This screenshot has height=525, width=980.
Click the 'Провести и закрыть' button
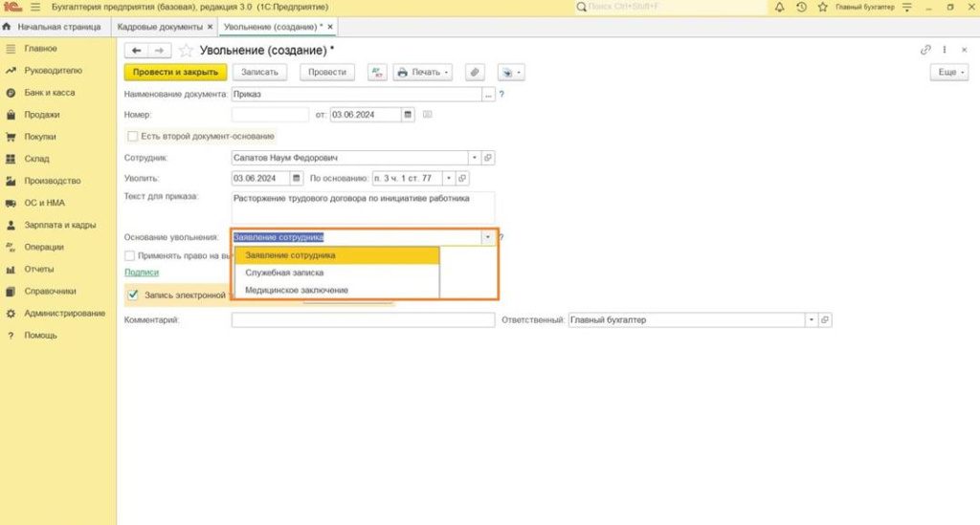click(x=175, y=73)
